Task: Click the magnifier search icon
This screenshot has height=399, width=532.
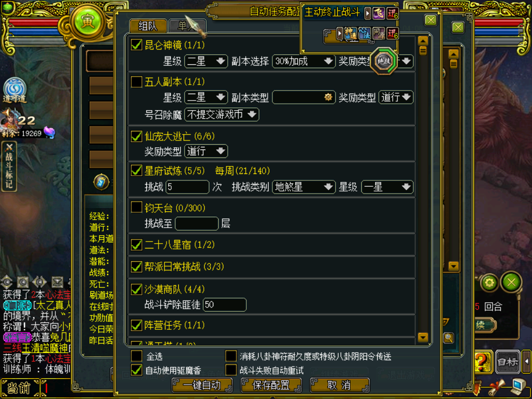Action: [x=448, y=338]
